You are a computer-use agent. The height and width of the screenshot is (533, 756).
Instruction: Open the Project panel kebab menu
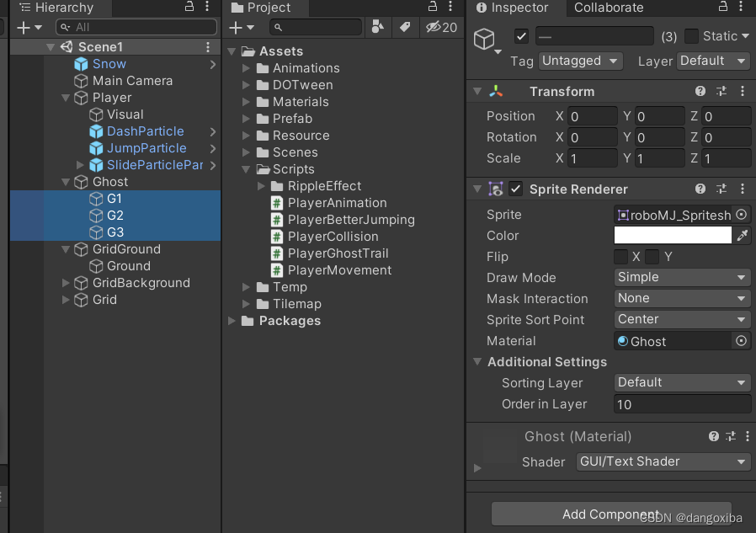pyautogui.click(x=450, y=6)
